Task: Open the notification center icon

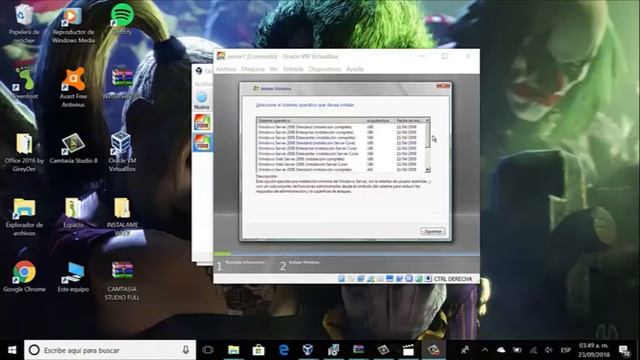Action: coord(624,350)
